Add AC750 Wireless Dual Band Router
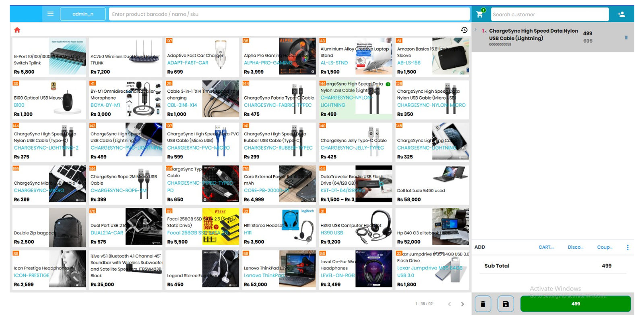This screenshot has width=644, height=320. [x=126, y=56]
